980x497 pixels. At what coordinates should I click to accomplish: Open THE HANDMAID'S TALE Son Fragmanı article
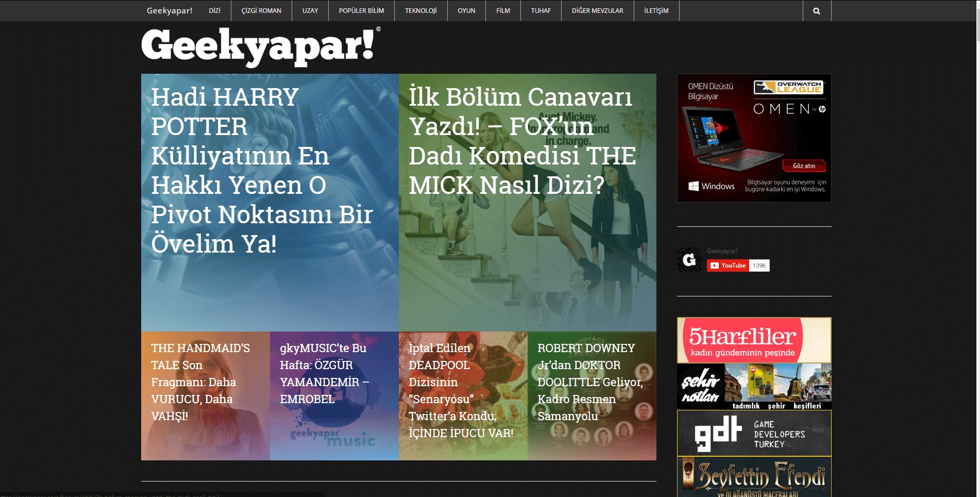(x=206, y=396)
